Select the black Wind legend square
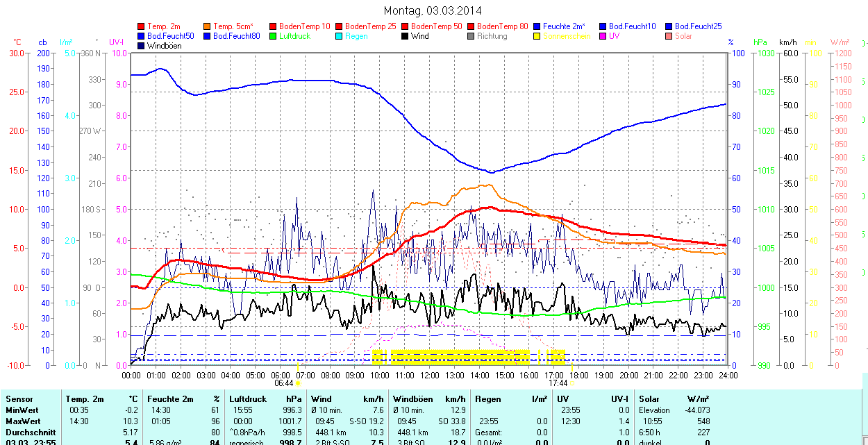This screenshot has height=445, width=868. pos(405,36)
